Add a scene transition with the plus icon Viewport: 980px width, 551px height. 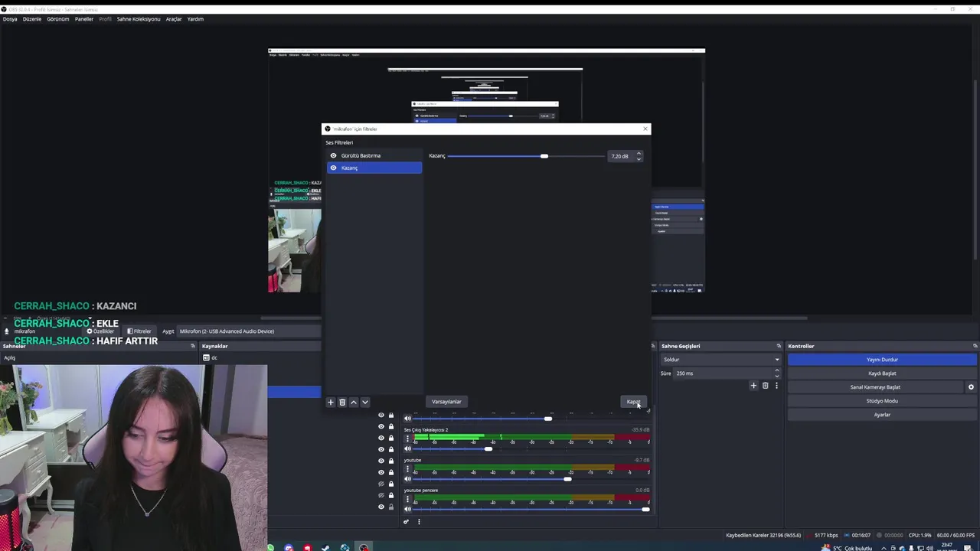(753, 386)
